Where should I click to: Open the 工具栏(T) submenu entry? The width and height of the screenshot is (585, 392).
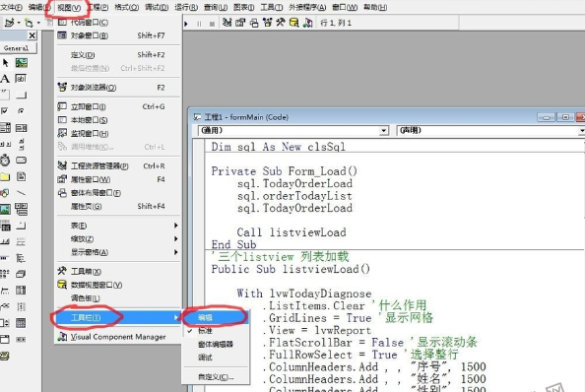click(118, 317)
